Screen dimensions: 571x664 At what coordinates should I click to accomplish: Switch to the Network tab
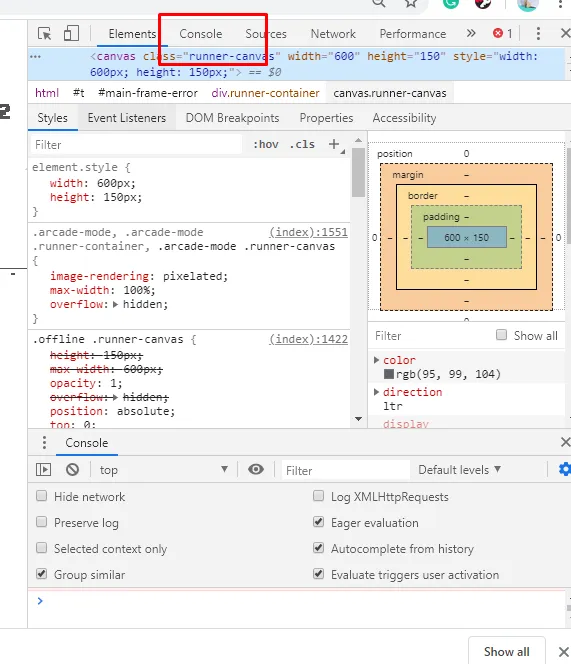click(x=333, y=34)
